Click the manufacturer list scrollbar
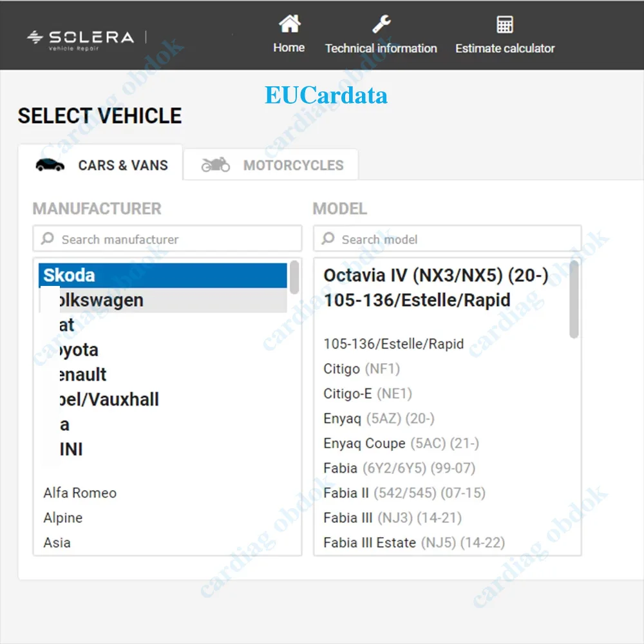This screenshot has height=644, width=644. [x=294, y=277]
